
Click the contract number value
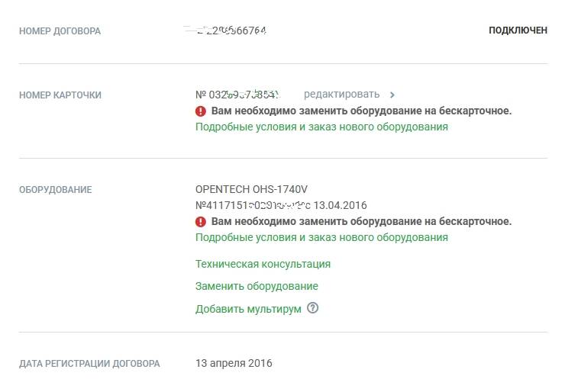231,31
